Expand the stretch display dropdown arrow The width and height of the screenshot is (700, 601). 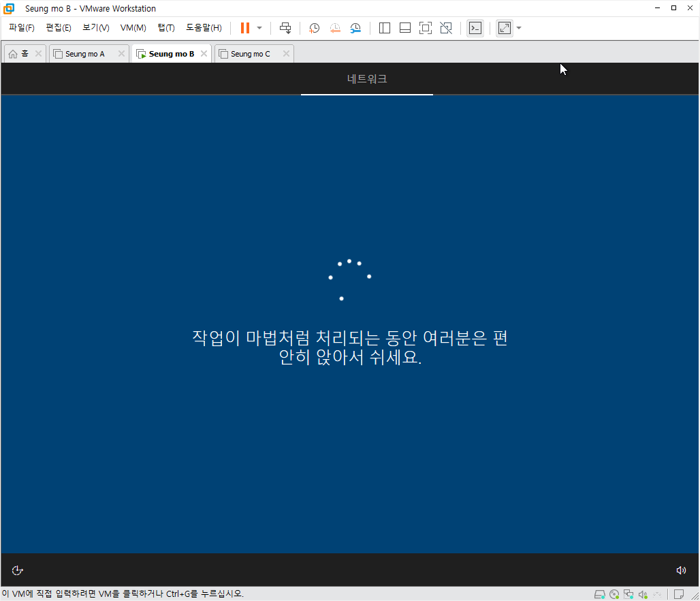pos(519,28)
